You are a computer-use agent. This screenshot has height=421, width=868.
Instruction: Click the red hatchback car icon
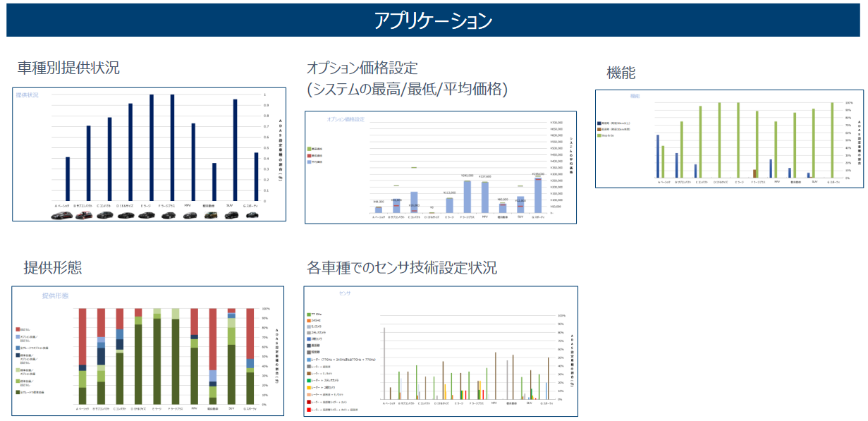click(84, 215)
